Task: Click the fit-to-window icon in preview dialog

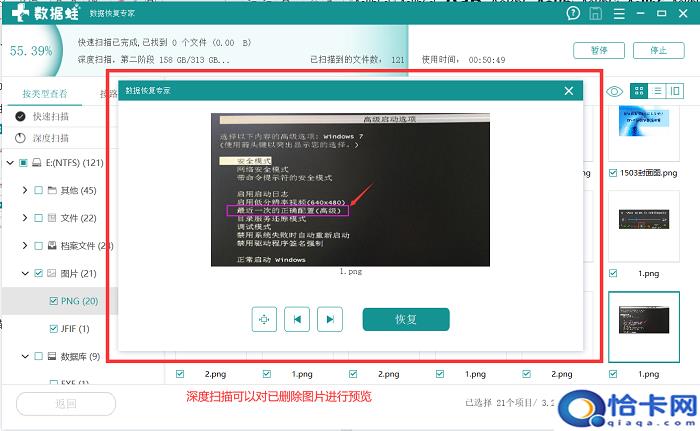Action: pos(264,319)
